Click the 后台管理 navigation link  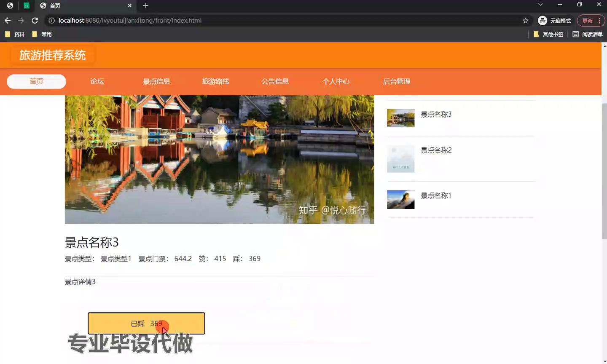coord(397,81)
